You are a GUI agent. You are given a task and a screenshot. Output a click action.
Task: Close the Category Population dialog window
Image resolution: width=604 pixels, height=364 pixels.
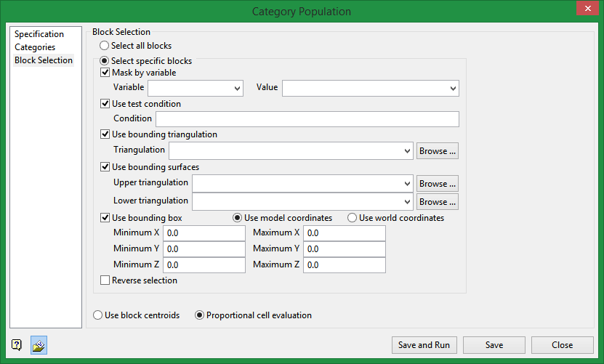pos(587,9)
